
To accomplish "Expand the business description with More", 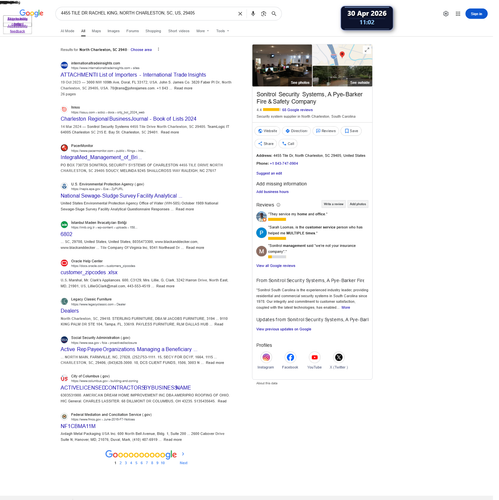I will pyautogui.click(x=346, y=307).
